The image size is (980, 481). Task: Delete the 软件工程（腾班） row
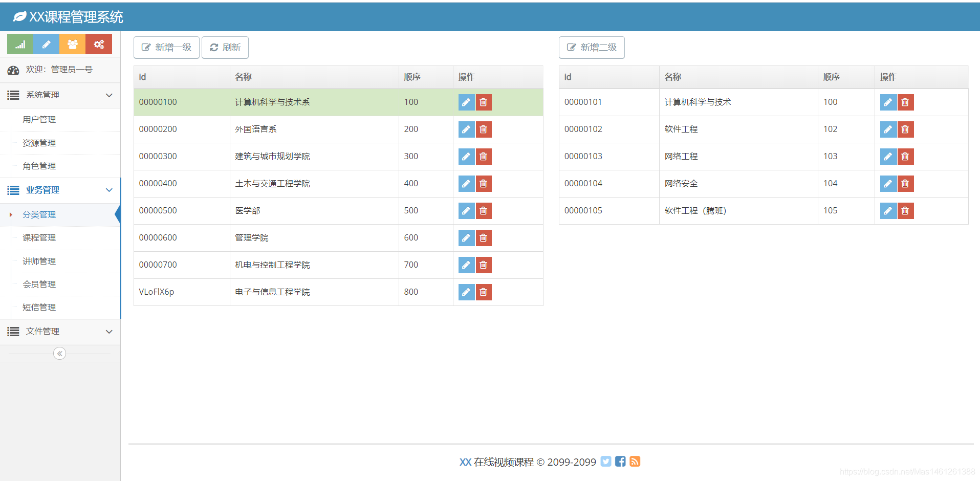[905, 211]
